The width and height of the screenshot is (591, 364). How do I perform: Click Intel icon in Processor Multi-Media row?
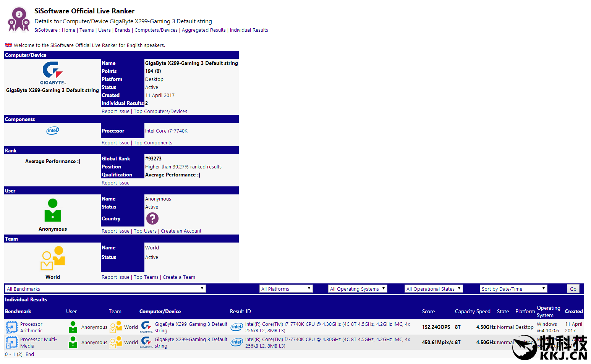[237, 342]
